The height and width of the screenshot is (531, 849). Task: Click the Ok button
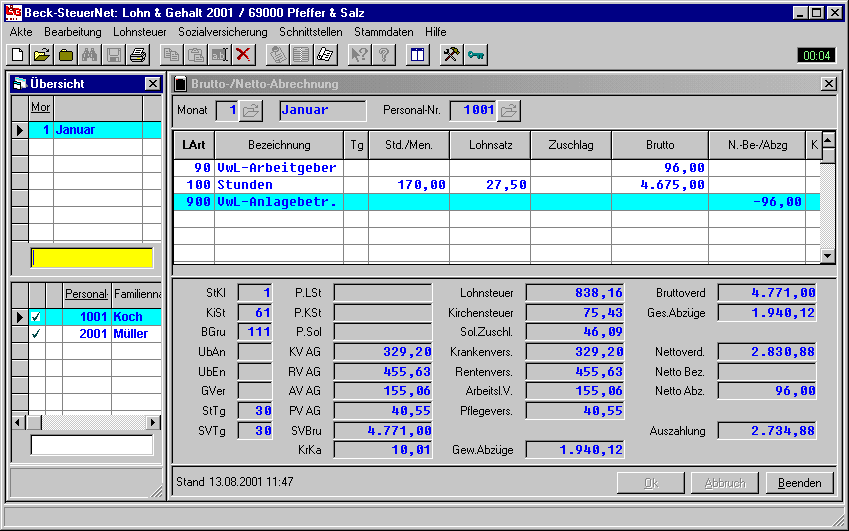[x=651, y=483]
